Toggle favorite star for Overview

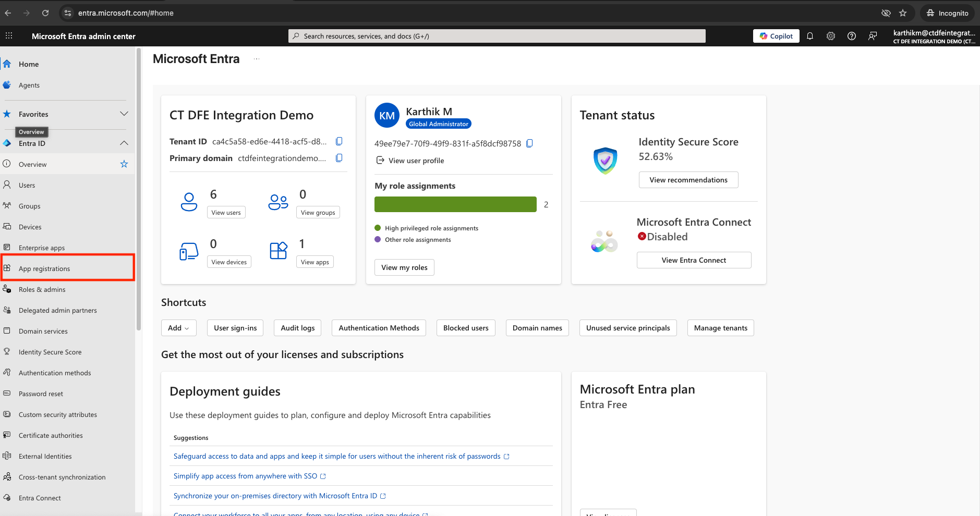point(124,164)
